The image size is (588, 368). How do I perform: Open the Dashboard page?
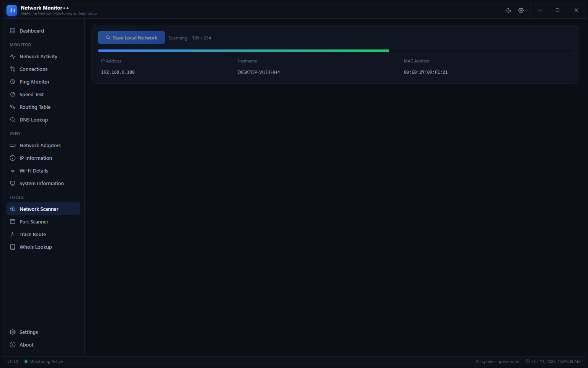43,31
